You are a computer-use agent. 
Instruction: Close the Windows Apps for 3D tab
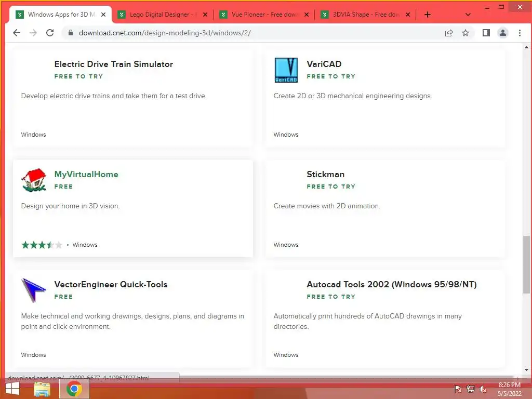[103, 15]
